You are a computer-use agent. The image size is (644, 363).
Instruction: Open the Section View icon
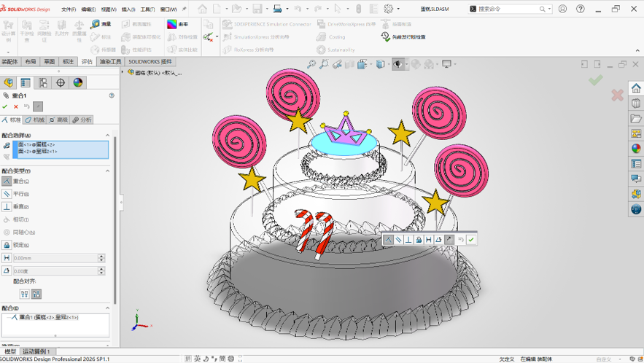click(x=349, y=64)
